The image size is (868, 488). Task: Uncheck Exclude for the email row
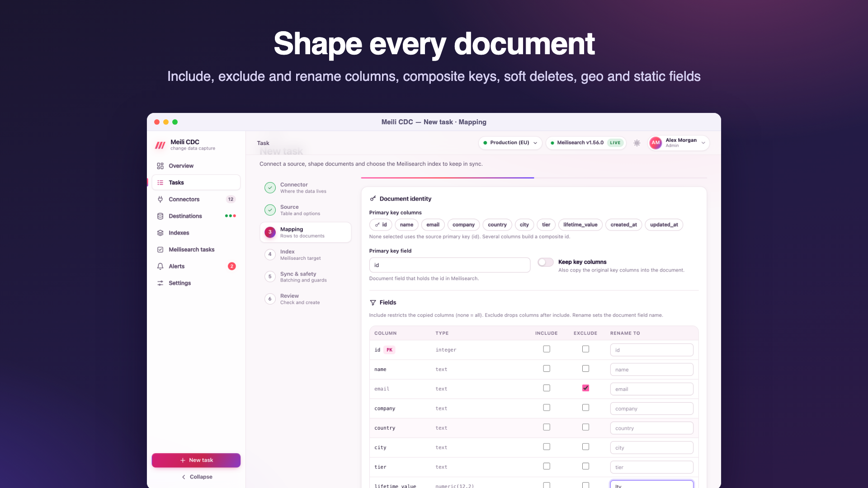coord(585,388)
